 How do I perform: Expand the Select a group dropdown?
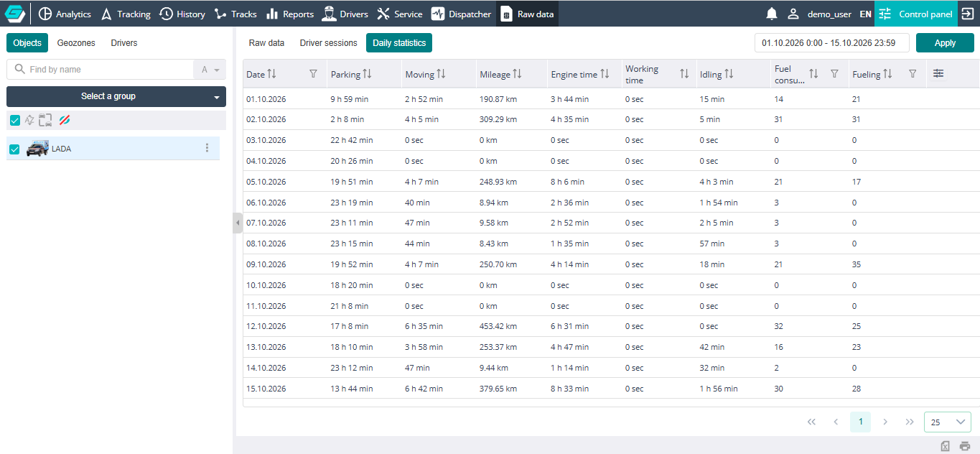116,96
